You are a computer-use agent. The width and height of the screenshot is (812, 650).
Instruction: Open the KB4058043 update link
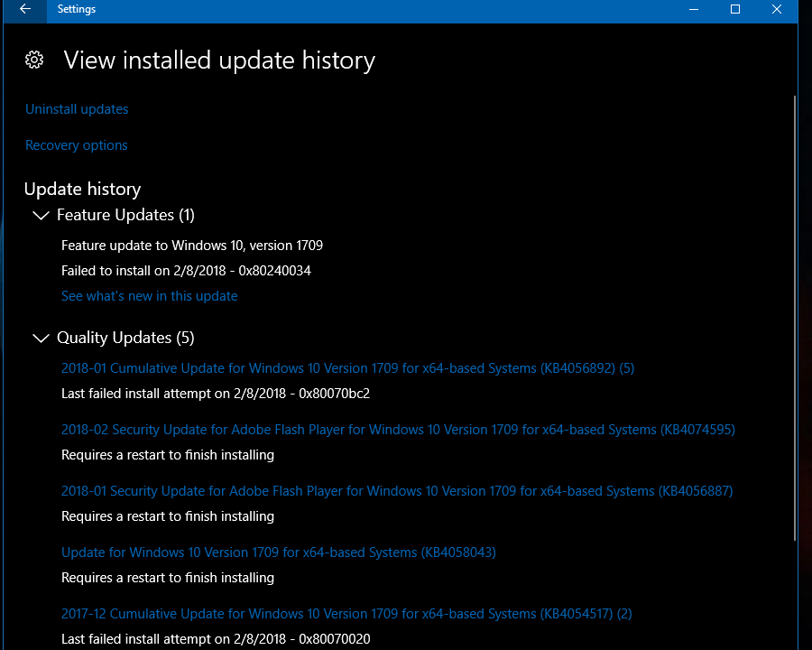(x=279, y=552)
